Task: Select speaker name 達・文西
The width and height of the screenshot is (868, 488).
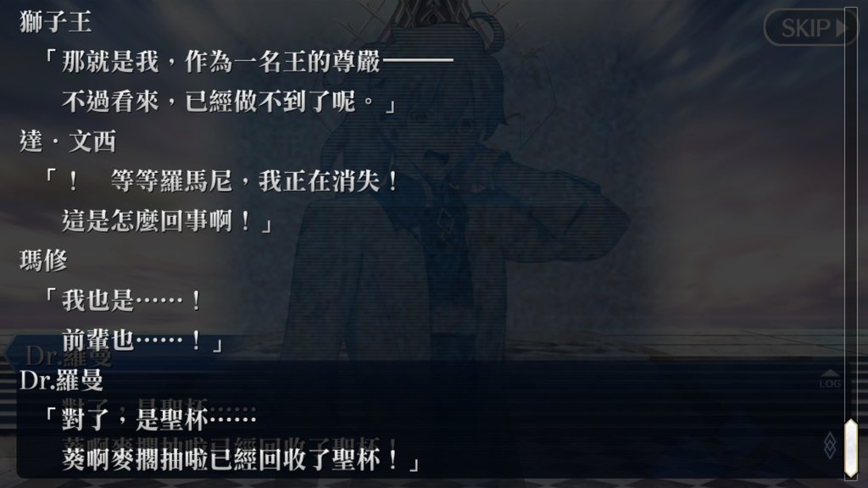Action: click(68, 141)
